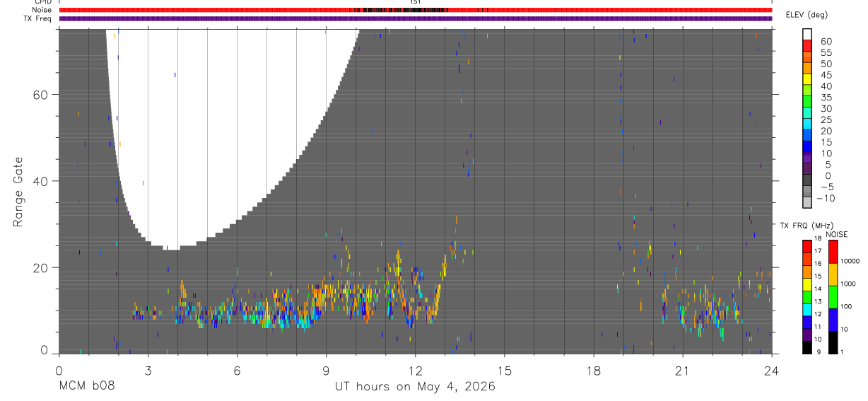Click the 'MCM b08' radar beam label

(x=86, y=386)
